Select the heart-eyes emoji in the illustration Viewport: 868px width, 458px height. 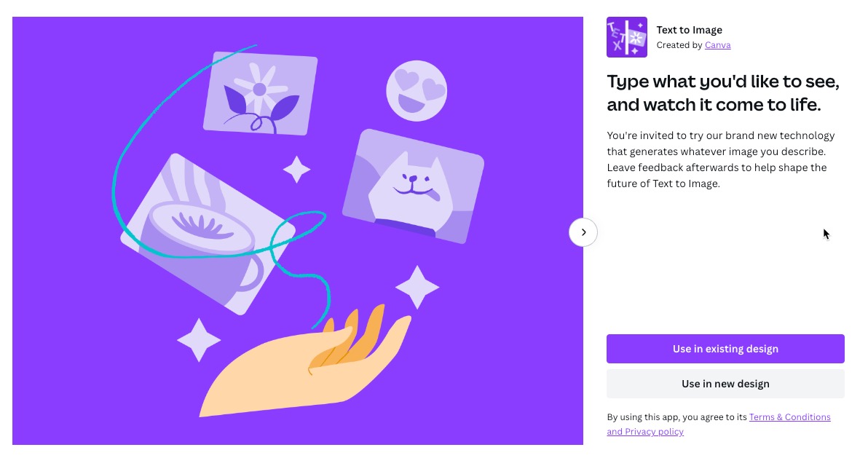pyautogui.click(x=417, y=91)
